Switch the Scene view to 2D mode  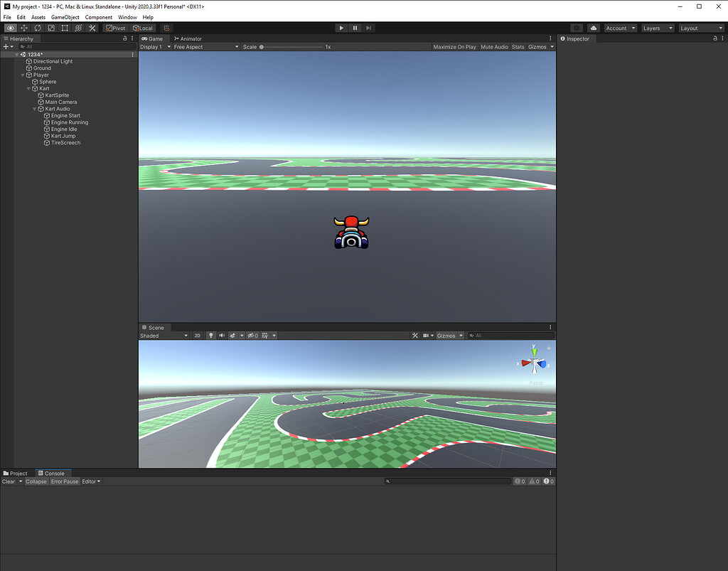[198, 335]
